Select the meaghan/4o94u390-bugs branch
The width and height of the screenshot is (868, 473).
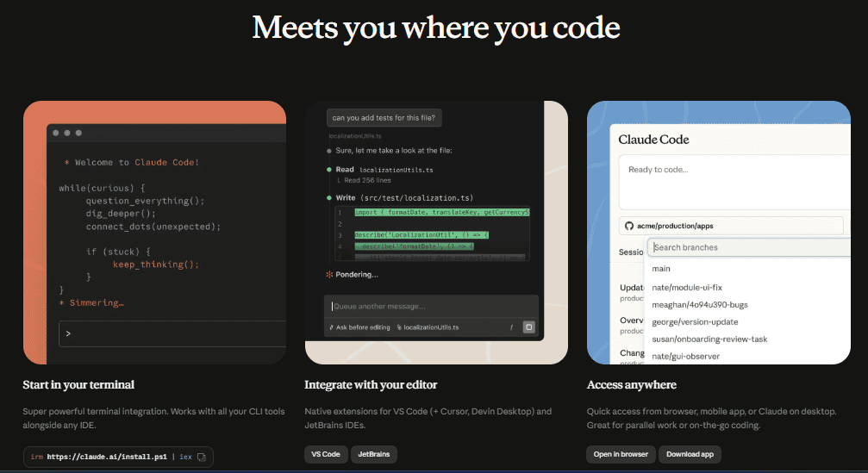click(x=700, y=305)
